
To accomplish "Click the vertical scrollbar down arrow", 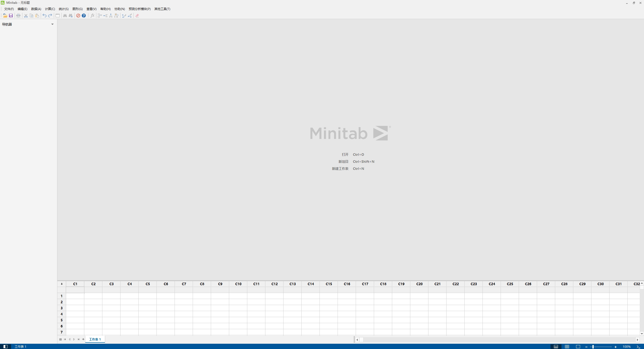I will click(642, 334).
